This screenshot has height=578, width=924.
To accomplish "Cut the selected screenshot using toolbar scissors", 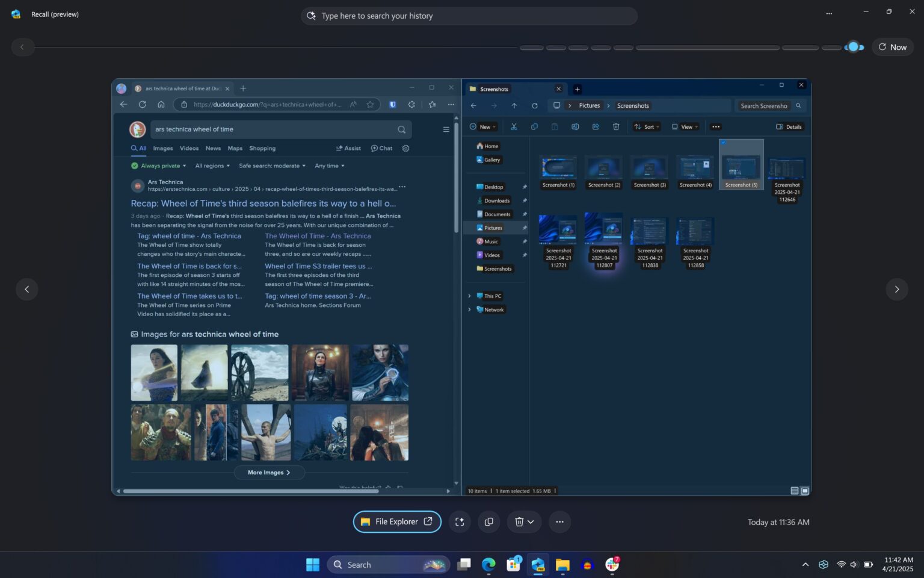I will 514,126.
